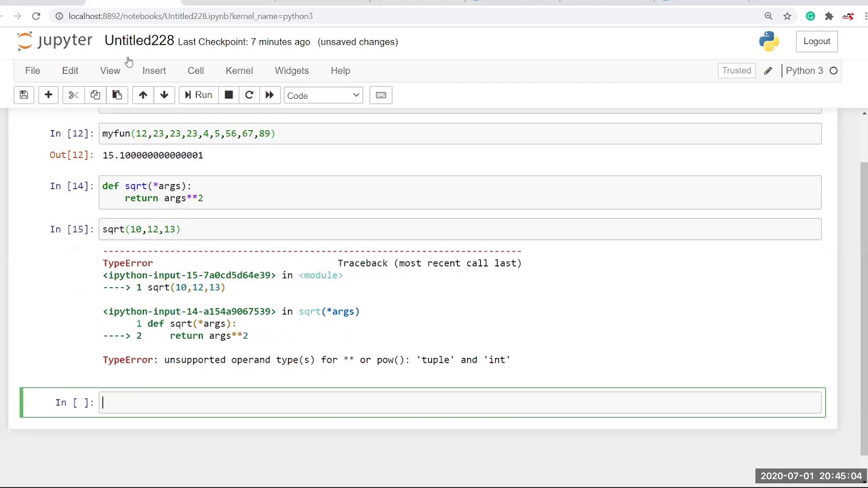The width and height of the screenshot is (868, 488).
Task: Click the Jupyter logo
Action: tap(55, 41)
